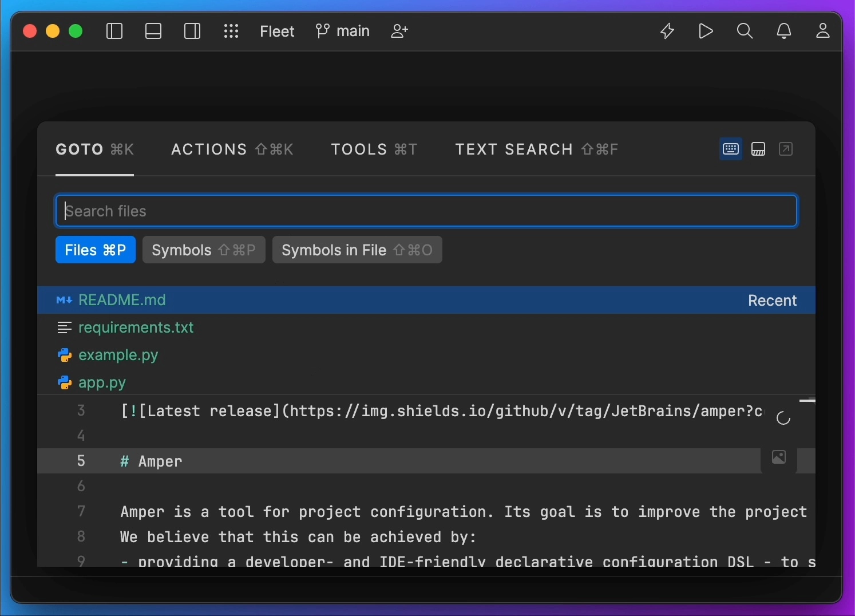Click the image preview icon in editor
The image size is (855, 616).
point(779,457)
